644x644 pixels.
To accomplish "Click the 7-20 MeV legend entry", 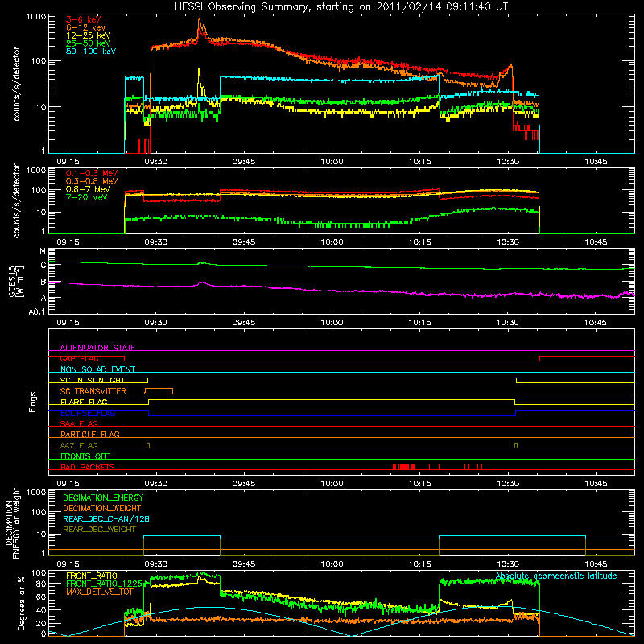I will pyautogui.click(x=86, y=197).
